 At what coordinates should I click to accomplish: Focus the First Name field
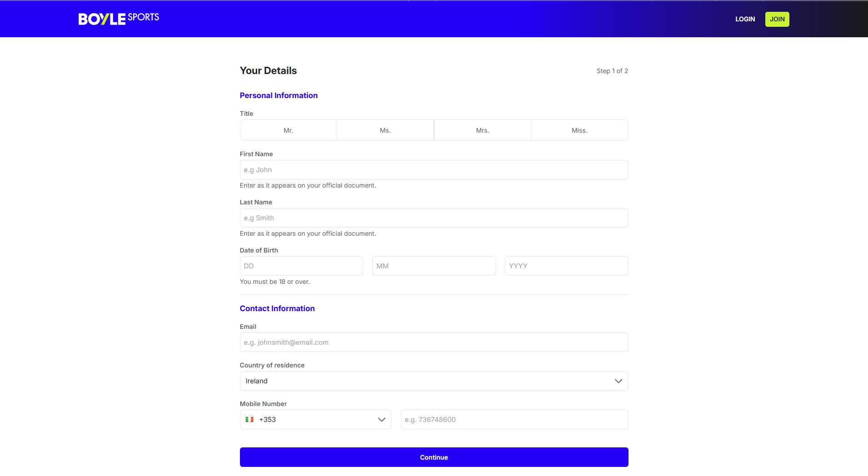(x=434, y=170)
